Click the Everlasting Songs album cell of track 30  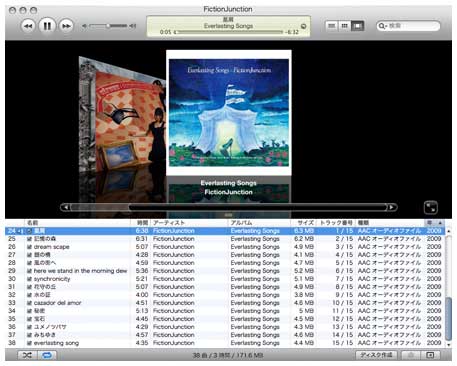click(x=255, y=279)
